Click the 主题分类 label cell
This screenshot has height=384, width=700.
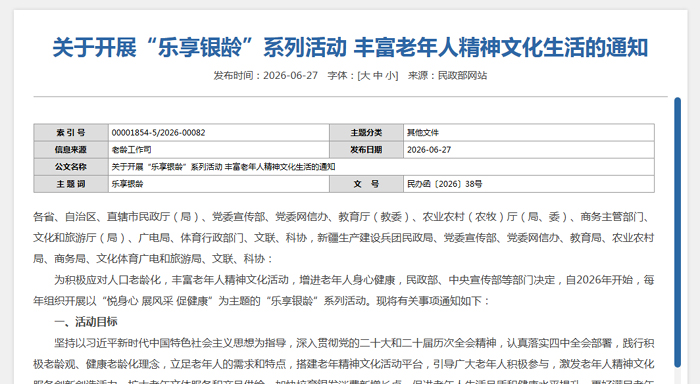[367, 133]
